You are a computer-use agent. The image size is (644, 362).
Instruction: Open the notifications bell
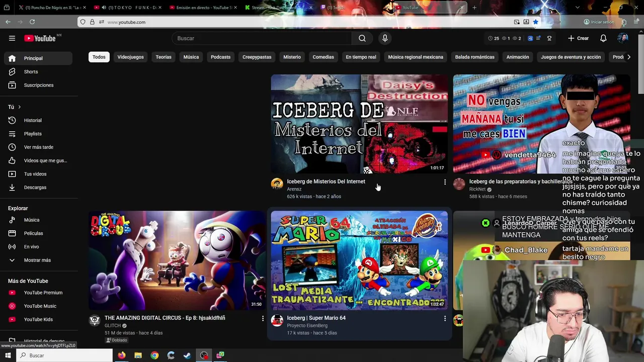pyautogui.click(x=603, y=38)
